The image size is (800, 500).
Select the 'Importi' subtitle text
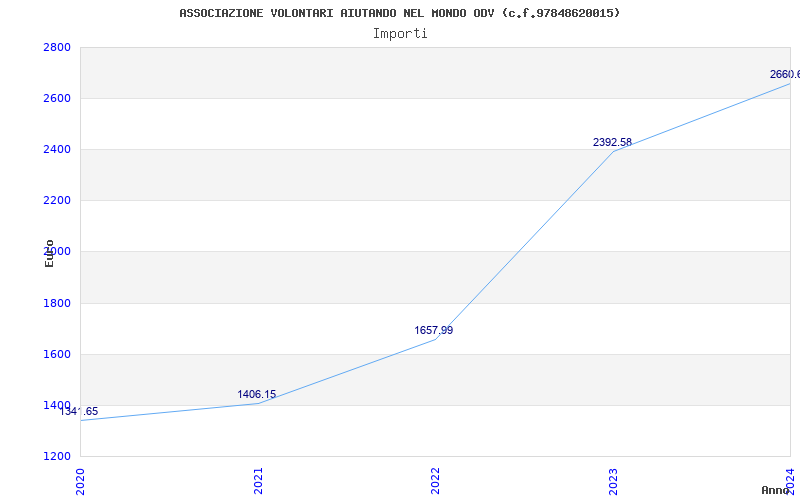400,34
